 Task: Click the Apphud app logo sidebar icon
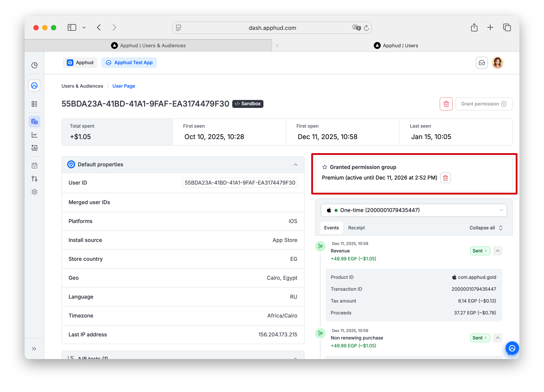click(x=34, y=86)
